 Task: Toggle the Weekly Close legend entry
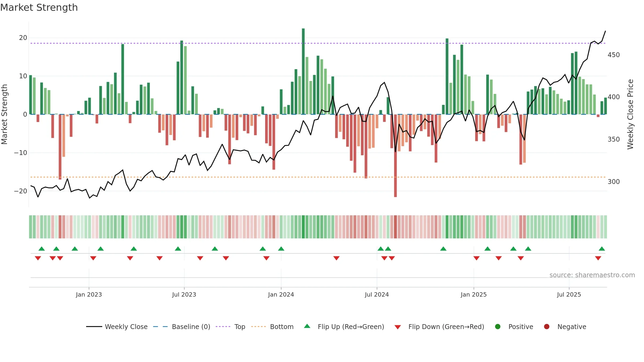[x=117, y=327]
